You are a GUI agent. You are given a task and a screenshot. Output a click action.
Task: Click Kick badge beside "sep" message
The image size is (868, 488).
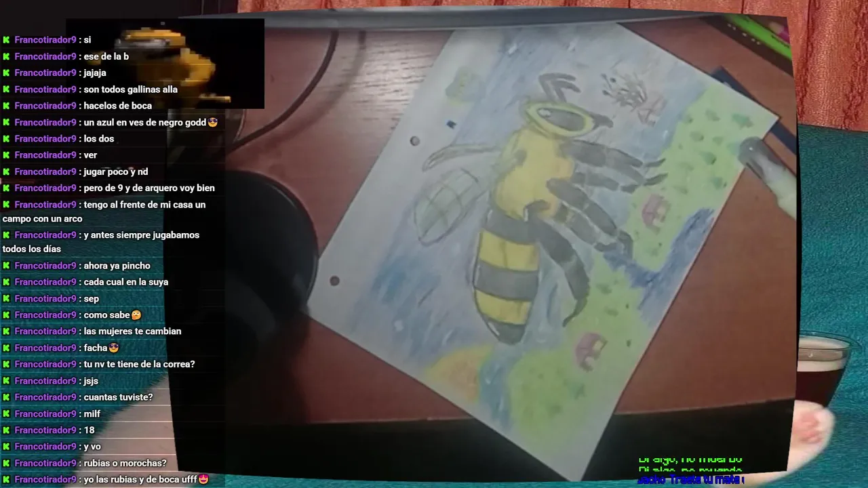6,298
